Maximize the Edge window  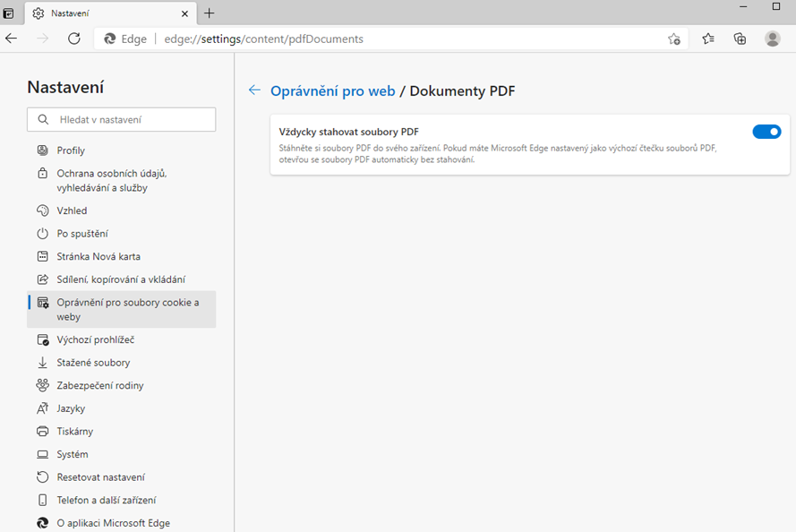[x=776, y=6]
